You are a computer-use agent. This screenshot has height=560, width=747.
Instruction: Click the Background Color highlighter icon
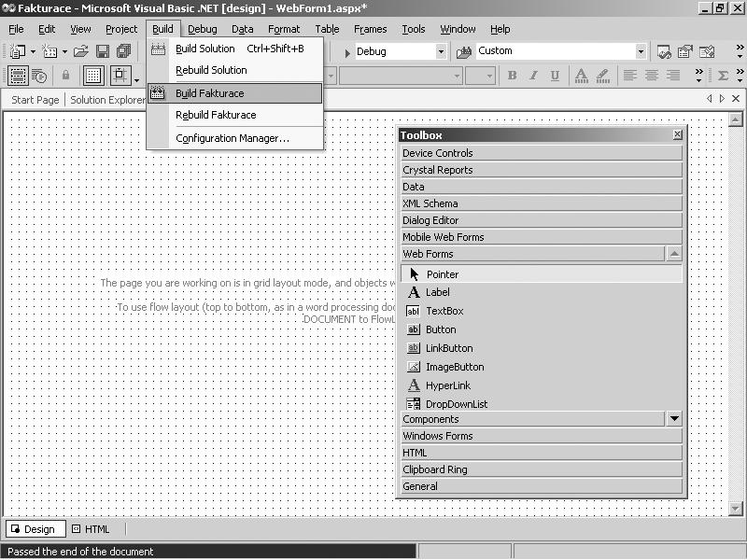[x=602, y=76]
